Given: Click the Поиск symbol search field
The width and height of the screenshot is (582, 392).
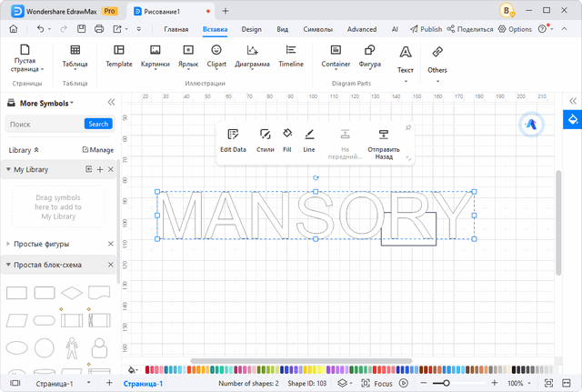Looking at the screenshot, I should 44,124.
